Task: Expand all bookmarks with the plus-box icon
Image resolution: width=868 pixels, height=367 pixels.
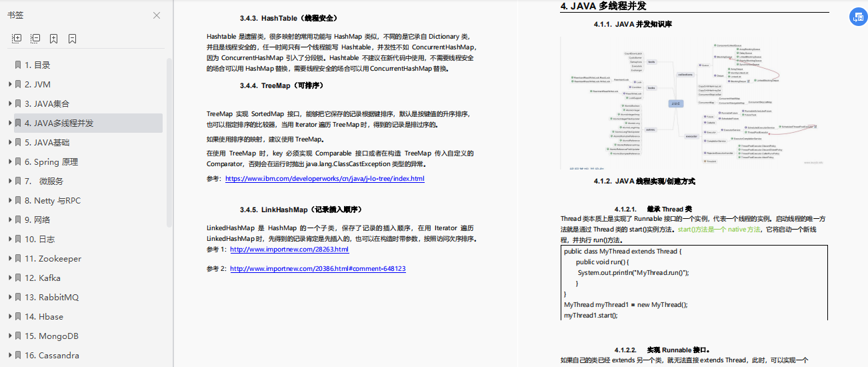Action: click(17, 39)
